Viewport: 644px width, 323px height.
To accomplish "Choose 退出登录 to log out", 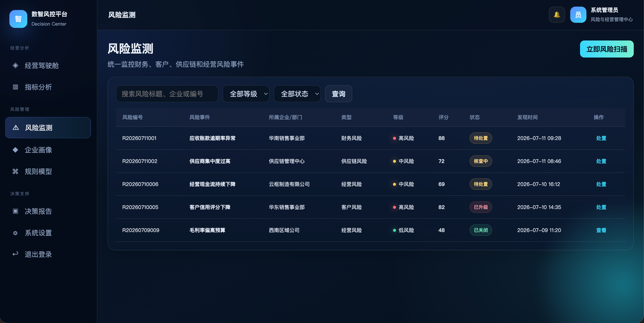I will (x=48, y=254).
